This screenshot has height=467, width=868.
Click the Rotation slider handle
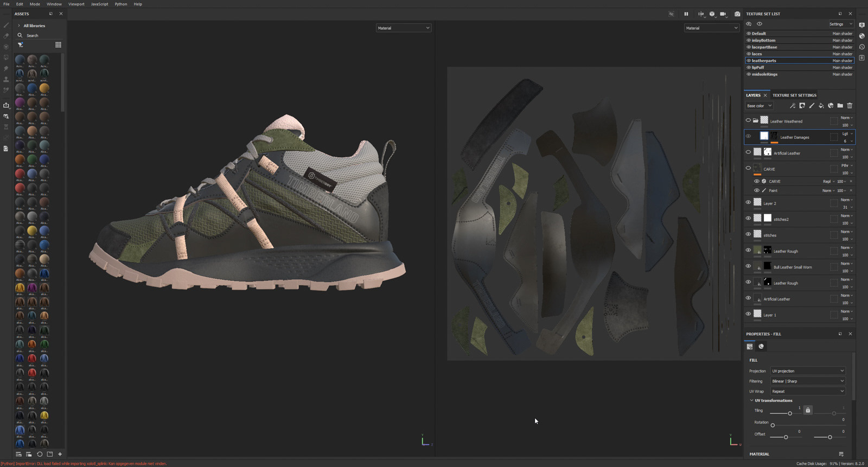[773, 425]
